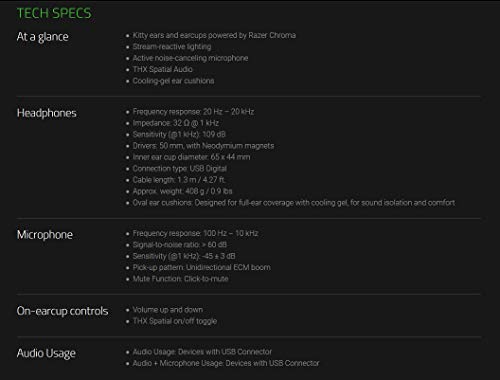
Task: Select the Impedance 32 Ω spec
Action: coord(176,123)
